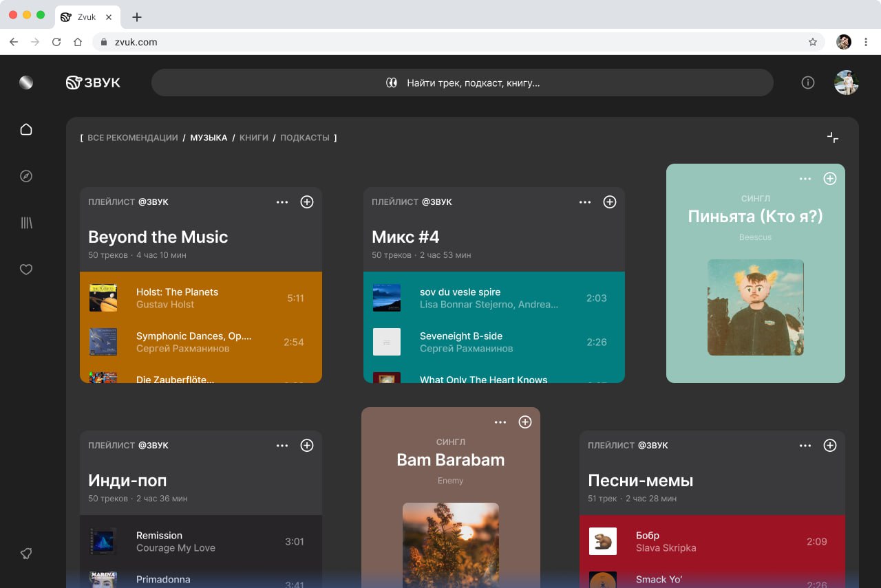Add Песни-мемы playlist with plus icon
Viewport: 881px width, 588px height.
click(830, 446)
